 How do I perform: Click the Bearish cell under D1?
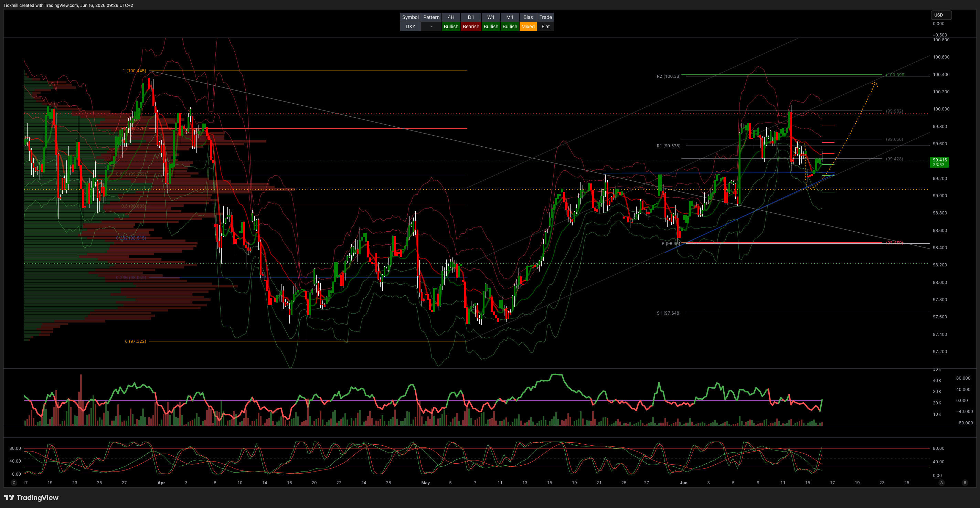click(471, 27)
